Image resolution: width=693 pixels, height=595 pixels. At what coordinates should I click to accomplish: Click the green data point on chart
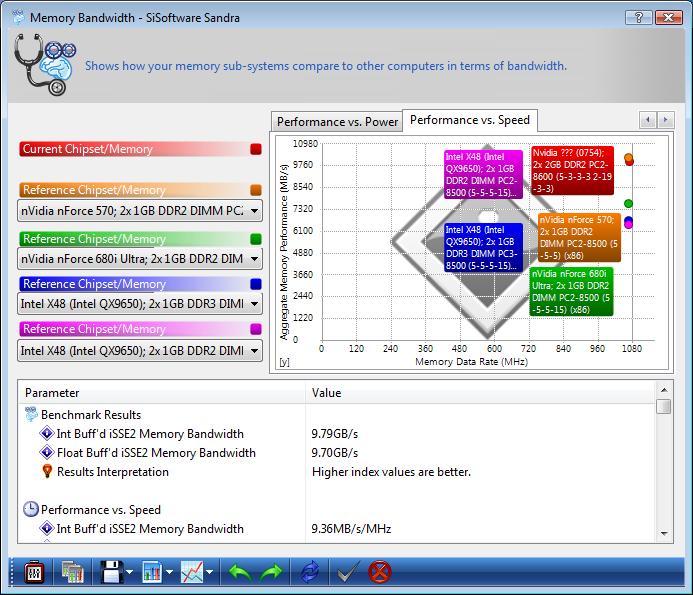[x=628, y=204]
